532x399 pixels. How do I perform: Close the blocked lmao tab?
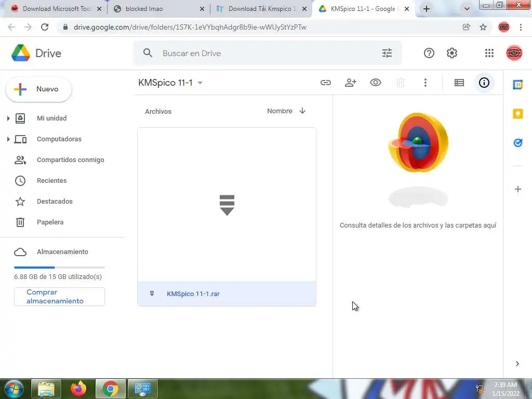click(202, 9)
